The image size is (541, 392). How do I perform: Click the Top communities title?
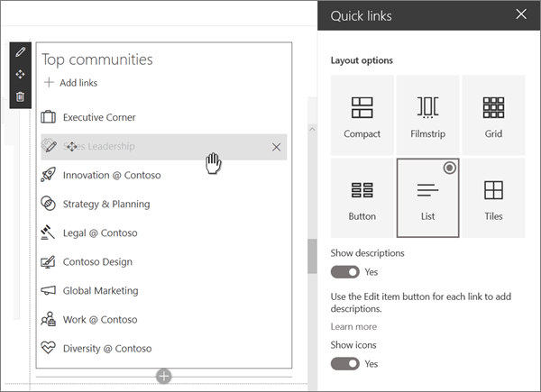click(x=97, y=59)
